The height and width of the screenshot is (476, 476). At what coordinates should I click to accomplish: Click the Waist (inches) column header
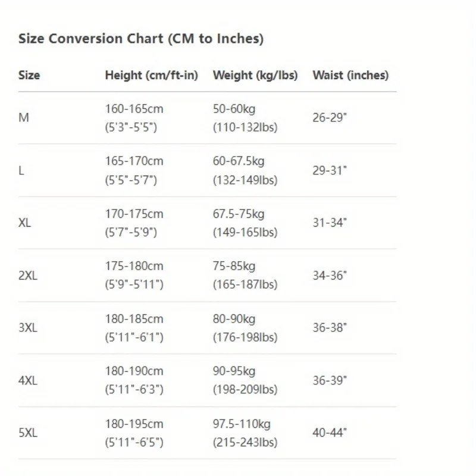[350, 76]
